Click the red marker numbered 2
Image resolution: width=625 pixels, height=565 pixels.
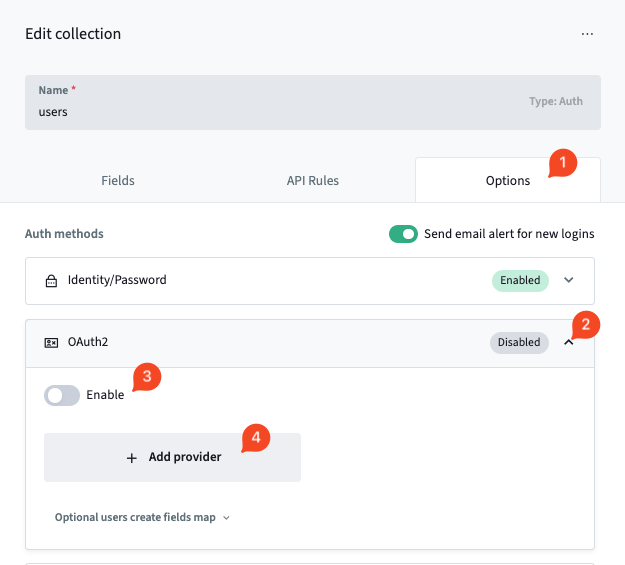click(x=588, y=324)
